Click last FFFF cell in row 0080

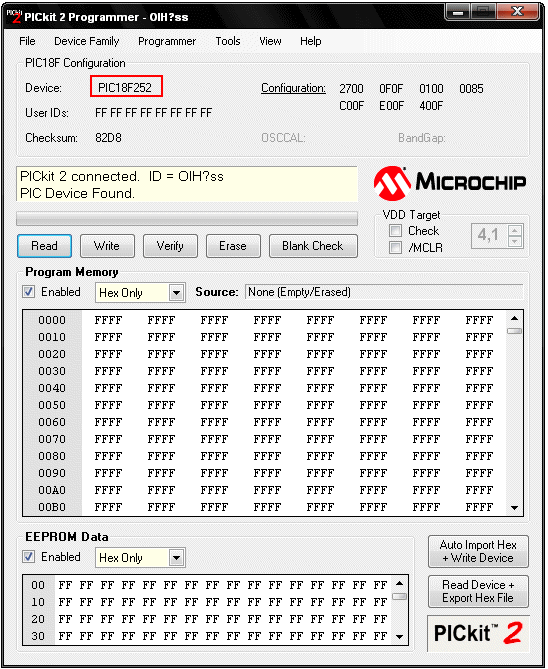coord(479,457)
